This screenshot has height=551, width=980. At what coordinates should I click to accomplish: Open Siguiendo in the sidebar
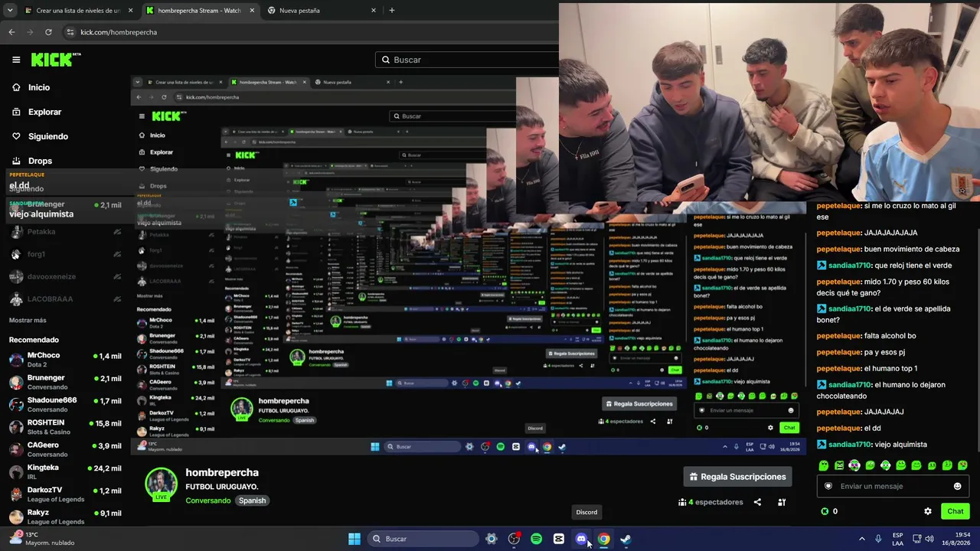(x=40, y=136)
